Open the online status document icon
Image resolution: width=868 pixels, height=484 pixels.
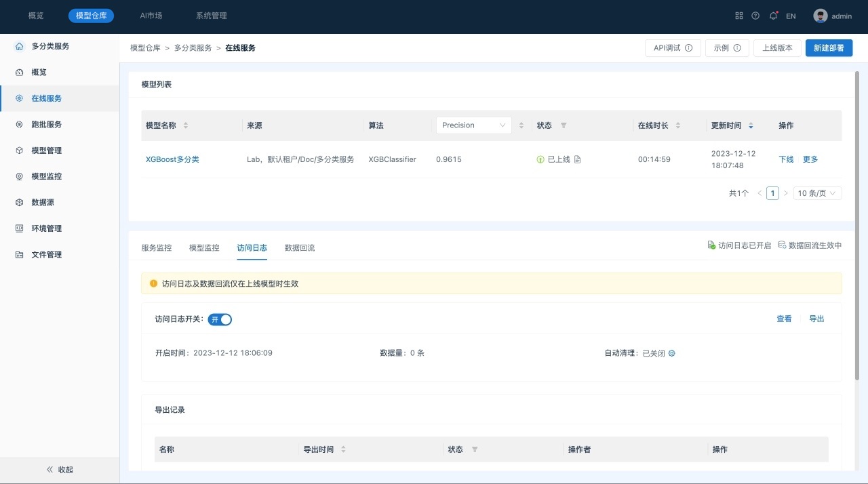point(578,159)
